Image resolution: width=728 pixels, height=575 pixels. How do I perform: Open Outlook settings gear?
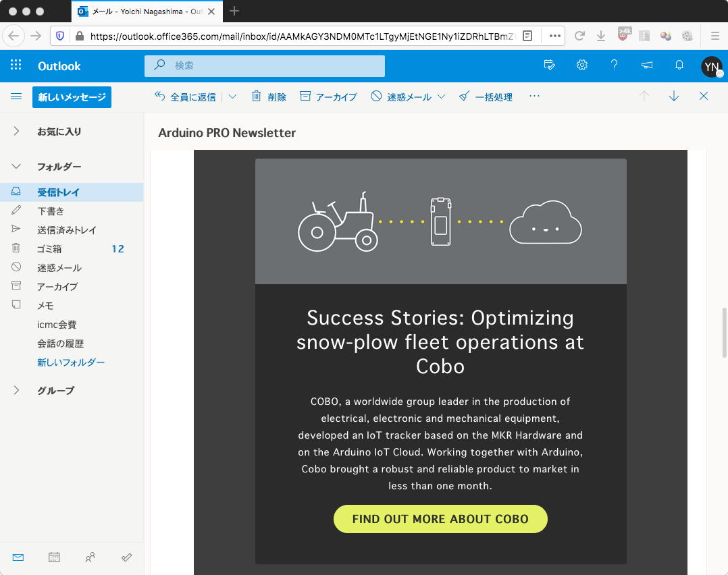(x=581, y=65)
